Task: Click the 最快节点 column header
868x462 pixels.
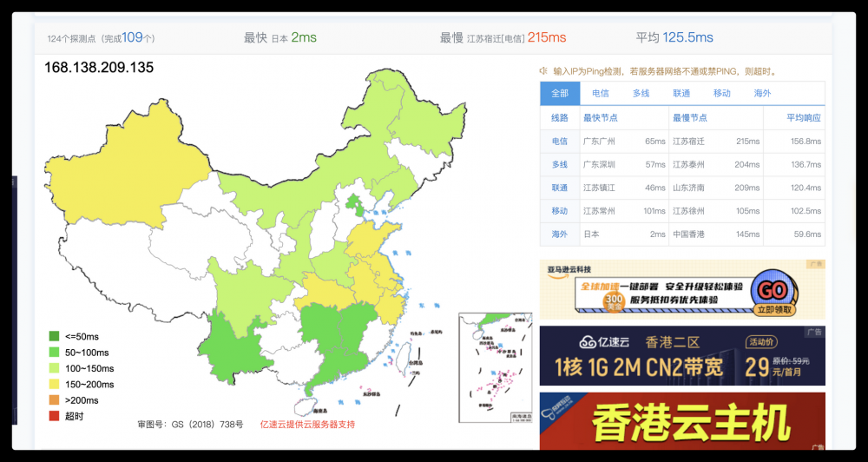Action: point(600,118)
